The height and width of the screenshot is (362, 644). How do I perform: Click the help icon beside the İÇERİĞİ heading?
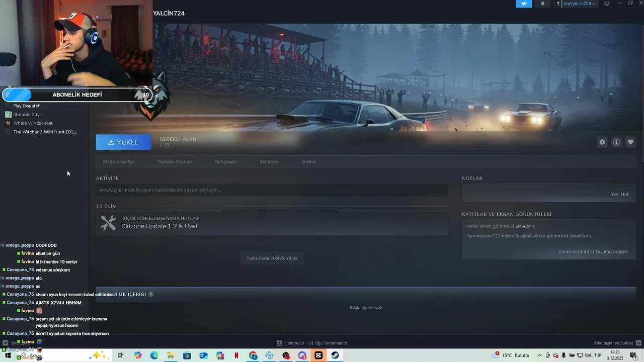point(150,294)
